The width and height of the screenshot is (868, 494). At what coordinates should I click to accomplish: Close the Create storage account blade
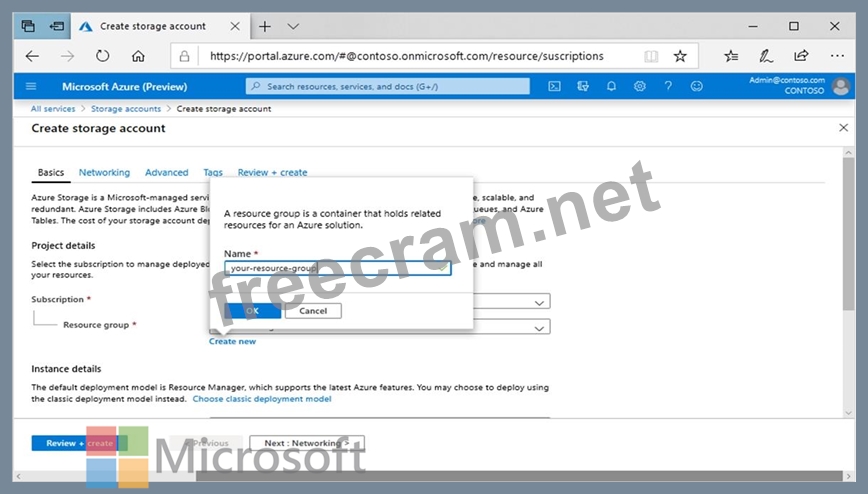coord(843,128)
